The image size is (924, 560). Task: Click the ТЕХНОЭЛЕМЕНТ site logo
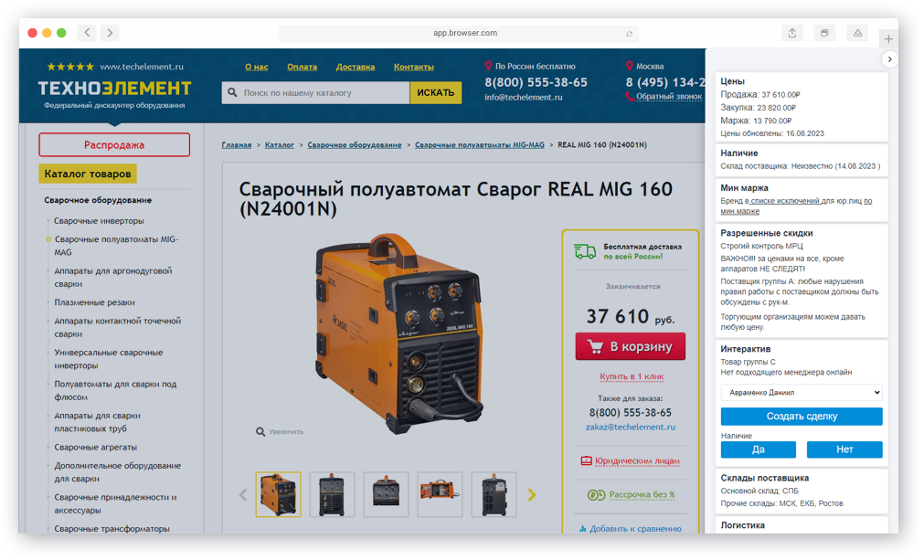coord(114,89)
